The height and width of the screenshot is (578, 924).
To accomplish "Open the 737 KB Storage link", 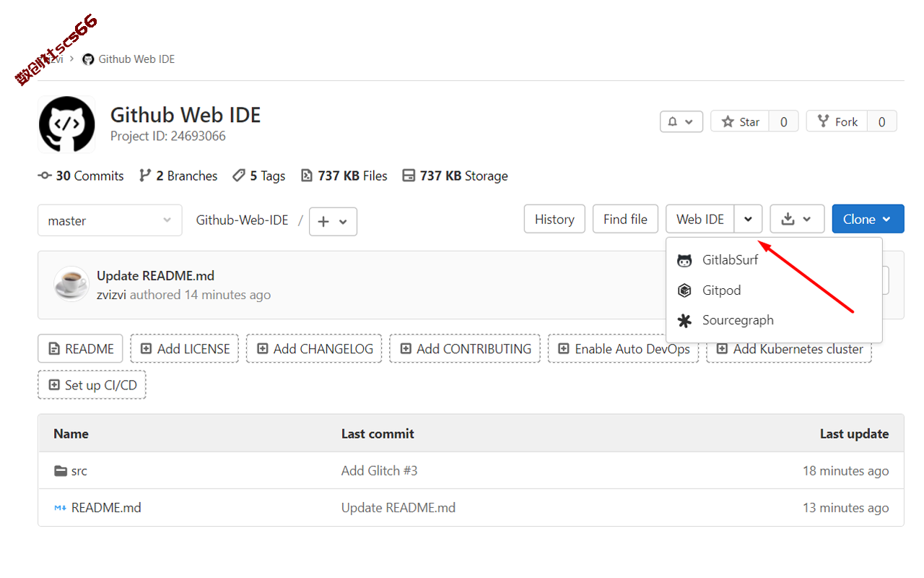I will [x=455, y=176].
